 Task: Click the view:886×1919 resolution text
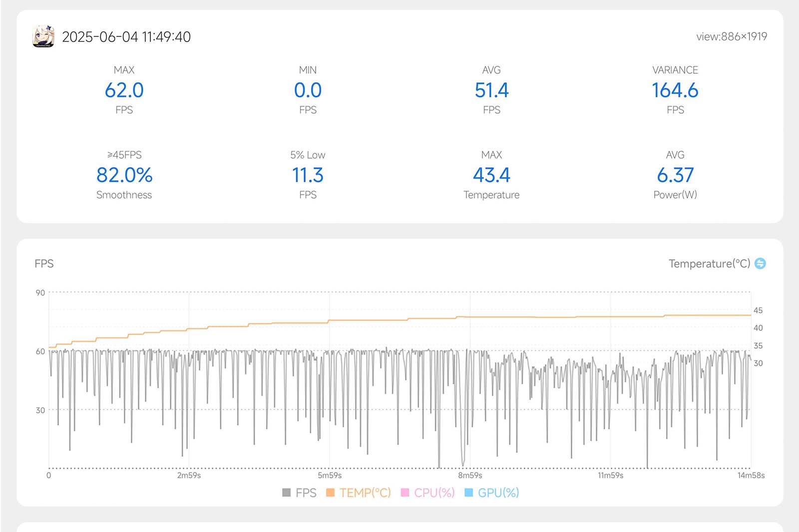tap(732, 36)
